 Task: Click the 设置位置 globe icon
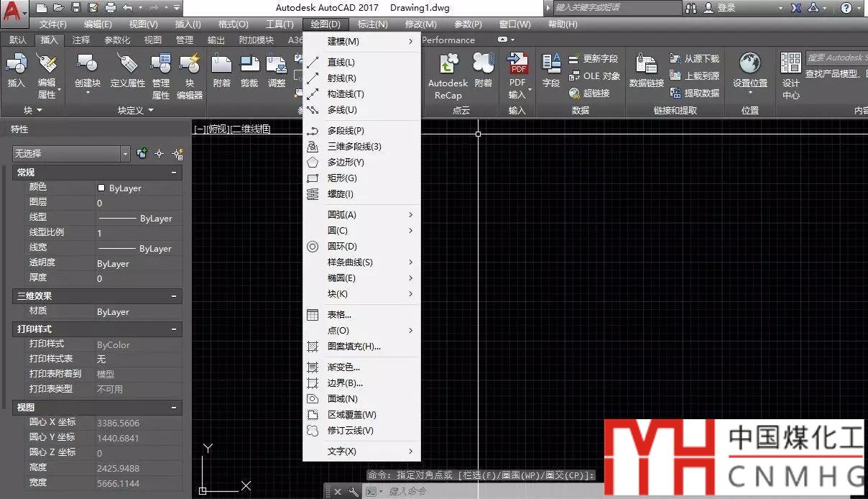coord(749,65)
